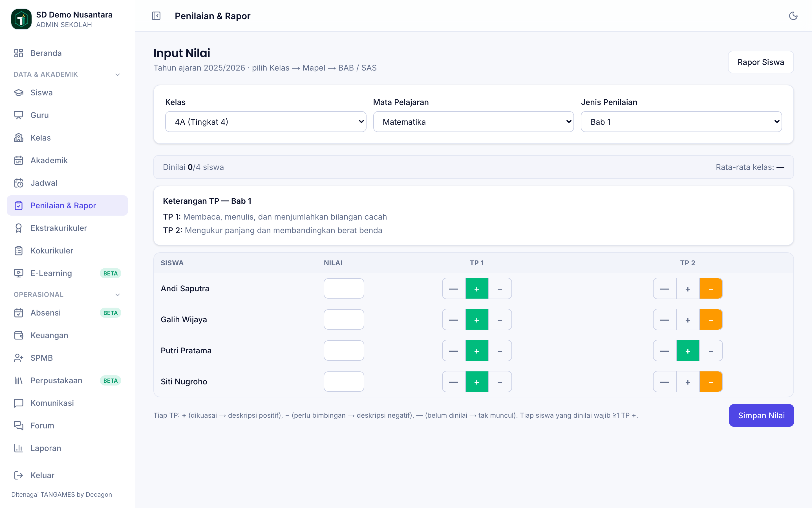Click the TP 1 column header
This screenshot has width=812, height=508.
tap(476, 263)
